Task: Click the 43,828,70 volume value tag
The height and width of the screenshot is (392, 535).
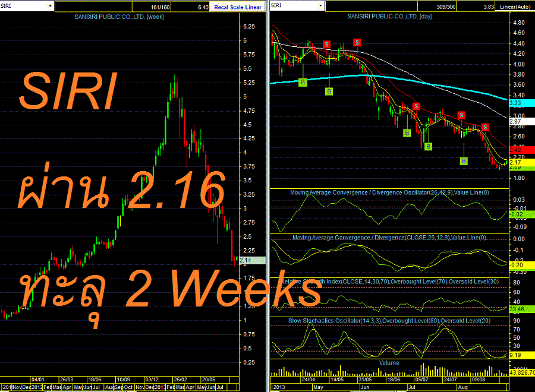Action: [x=522, y=372]
